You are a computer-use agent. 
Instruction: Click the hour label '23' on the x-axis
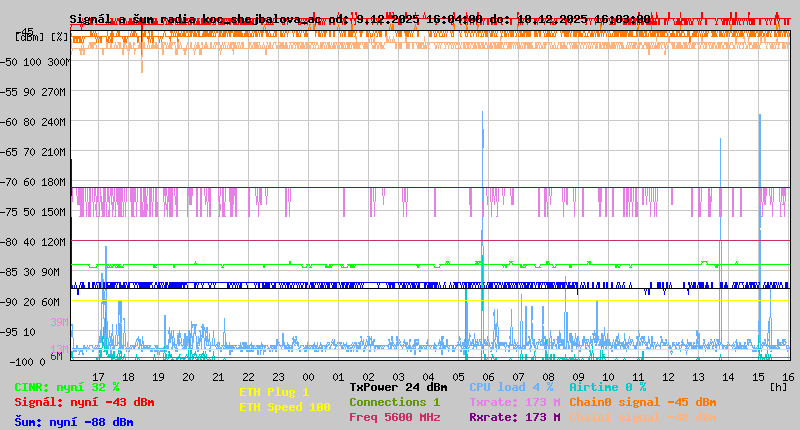pos(279,377)
